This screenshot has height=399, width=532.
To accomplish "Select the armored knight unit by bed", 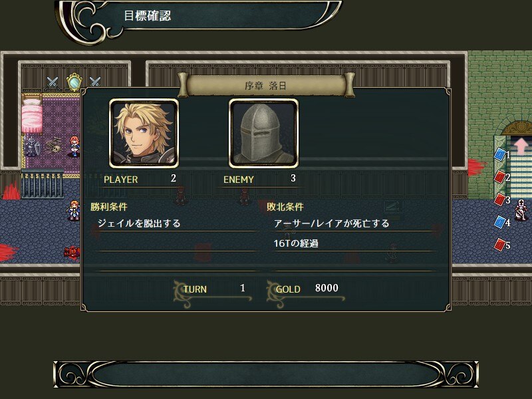I will click(x=31, y=146).
